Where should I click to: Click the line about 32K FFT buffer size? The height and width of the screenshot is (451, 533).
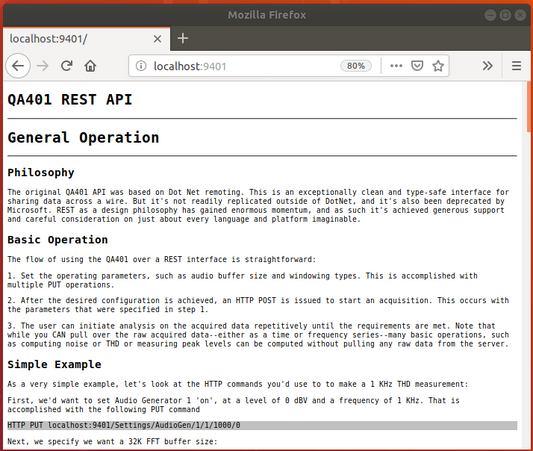point(112,441)
